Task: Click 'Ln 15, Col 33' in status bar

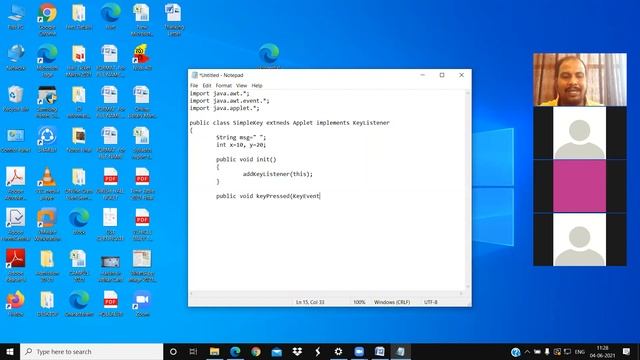Action: 310,302
